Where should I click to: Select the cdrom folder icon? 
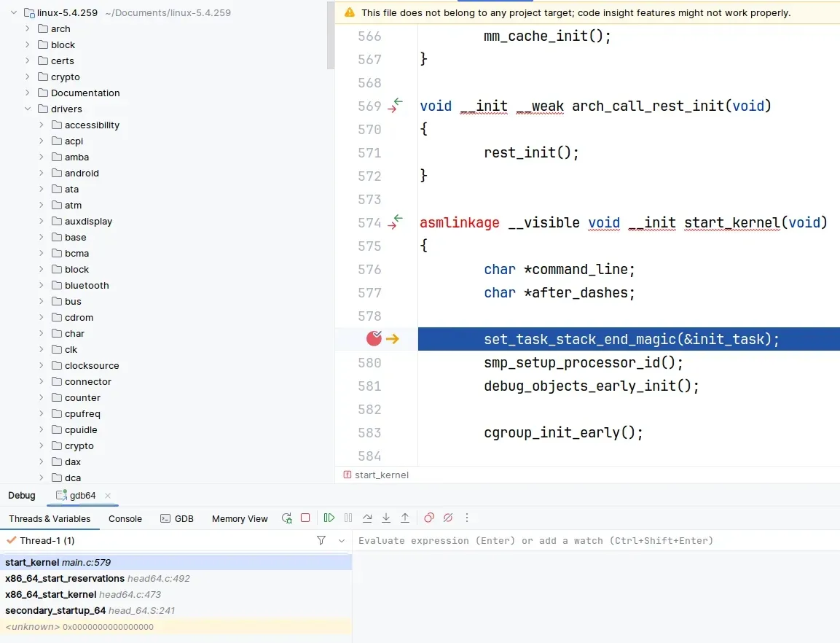57,317
